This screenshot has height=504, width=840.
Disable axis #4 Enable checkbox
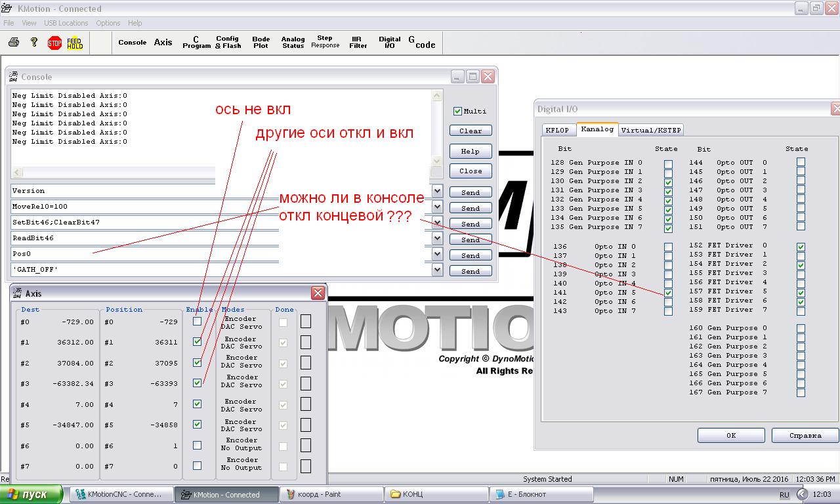point(197,404)
